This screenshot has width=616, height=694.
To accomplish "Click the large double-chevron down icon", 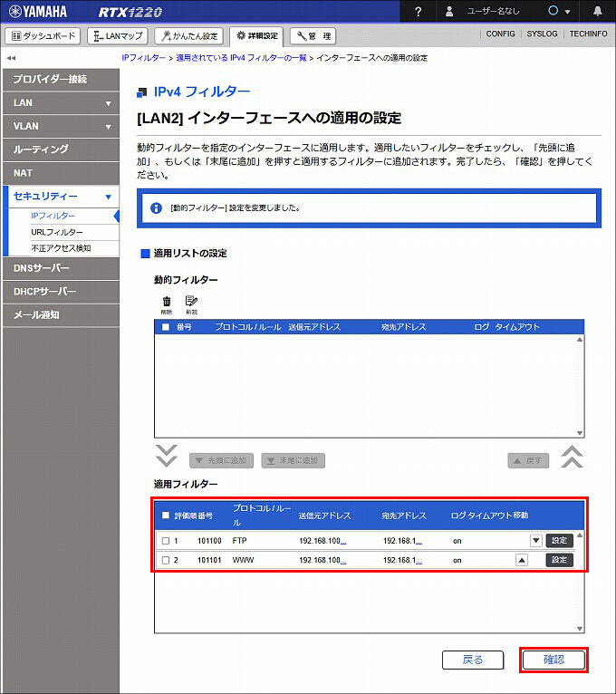I will point(167,456).
